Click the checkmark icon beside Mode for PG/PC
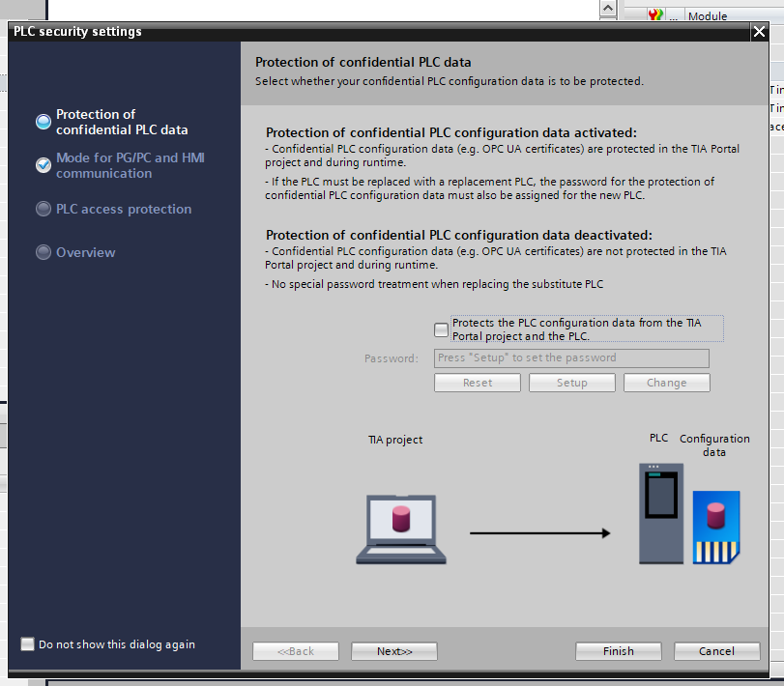784x686 pixels. point(44,165)
